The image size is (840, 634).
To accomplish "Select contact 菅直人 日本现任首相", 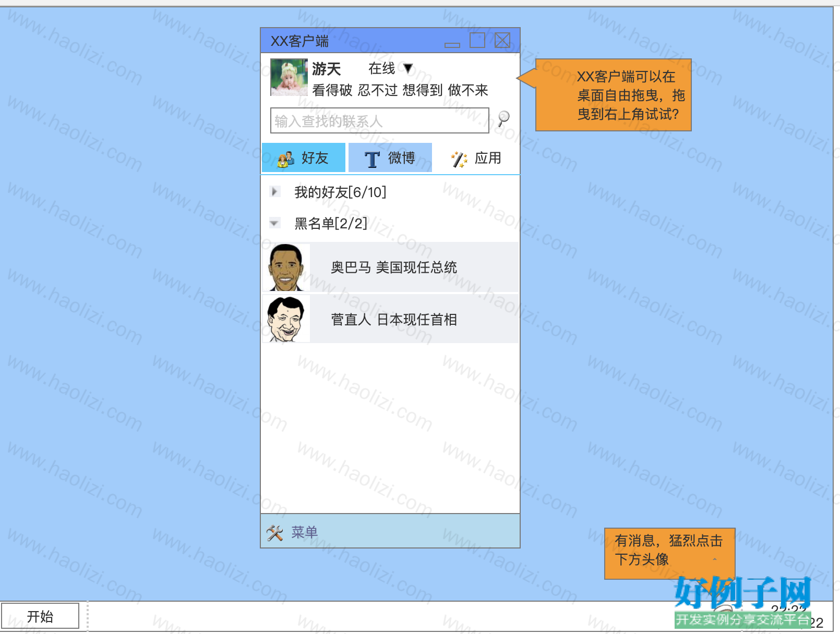I will point(390,319).
